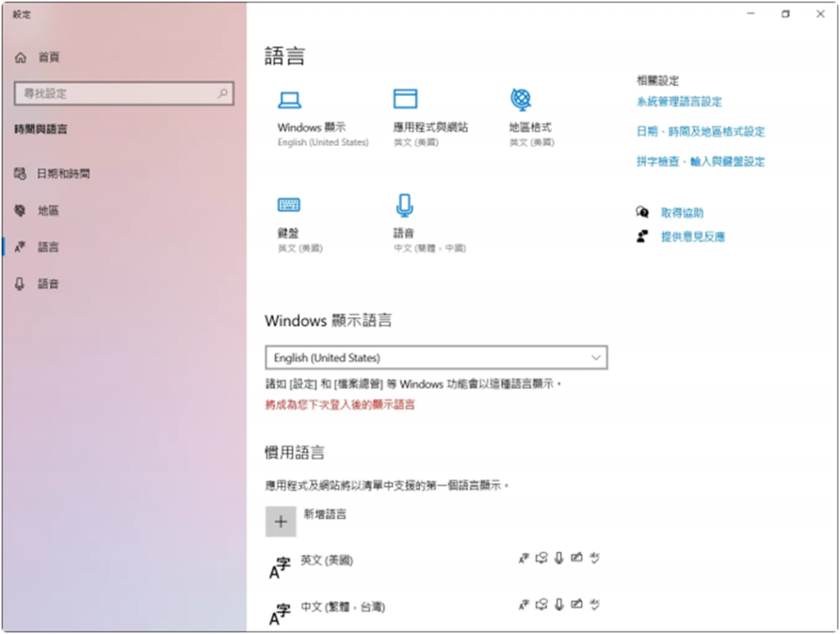840x634 pixels.
Task: Click the 語音 microphone icon tile
Action: coord(404,204)
